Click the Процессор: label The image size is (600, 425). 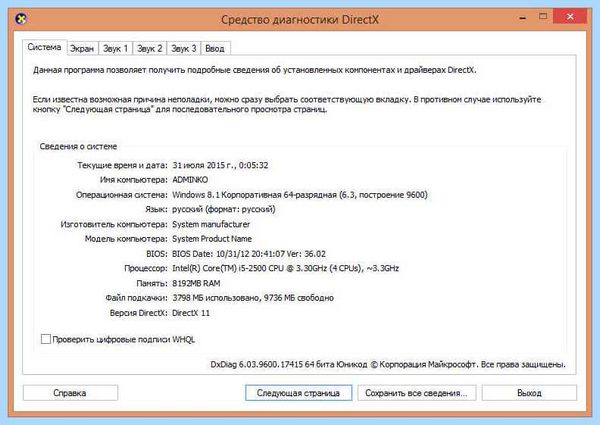pyautogui.click(x=146, y=268)
